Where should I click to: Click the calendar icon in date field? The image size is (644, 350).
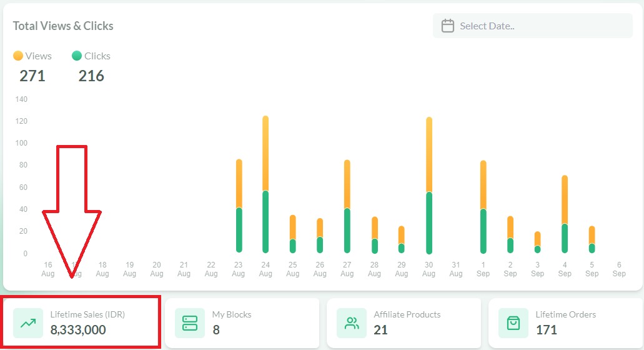click(447, 26)
